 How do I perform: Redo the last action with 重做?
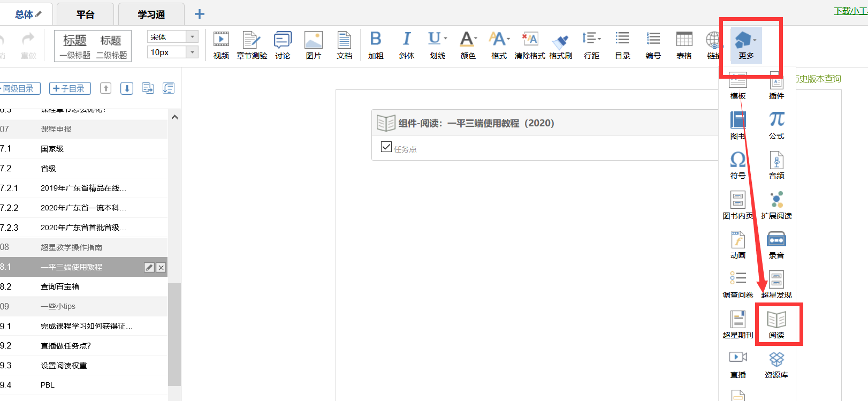28,44
